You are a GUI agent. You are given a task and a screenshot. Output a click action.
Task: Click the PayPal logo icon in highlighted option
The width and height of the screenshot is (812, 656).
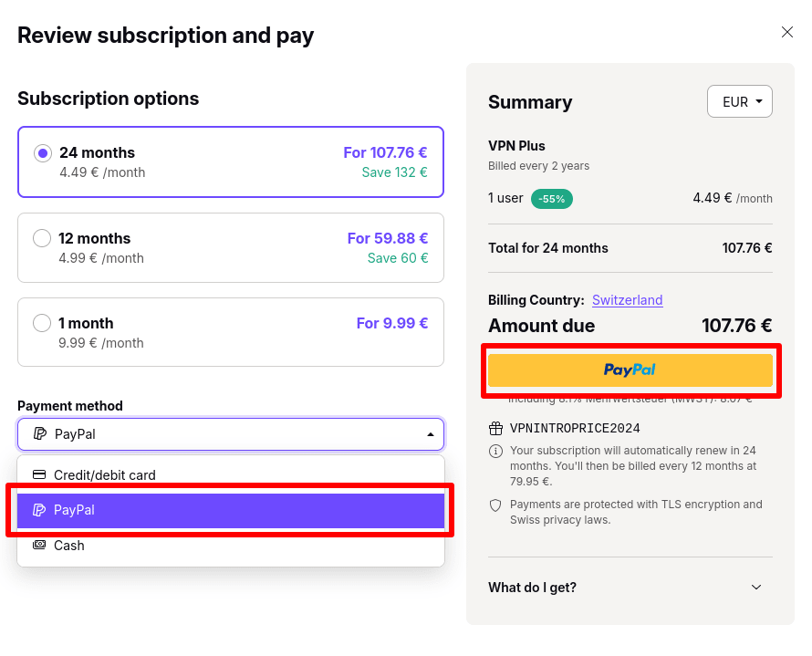click(x=39, y=510)
